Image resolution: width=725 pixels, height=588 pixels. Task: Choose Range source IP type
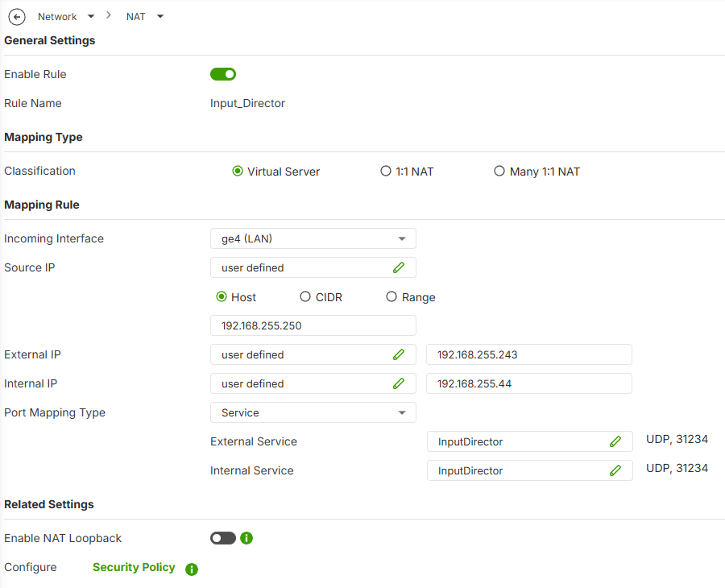[391, 296]
